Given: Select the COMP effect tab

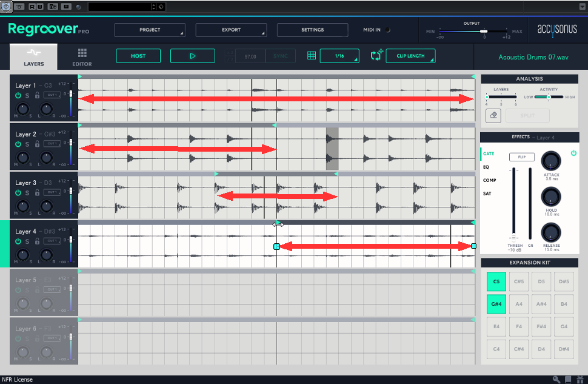Looking at the screenshot, I should [x=489, y=180].
